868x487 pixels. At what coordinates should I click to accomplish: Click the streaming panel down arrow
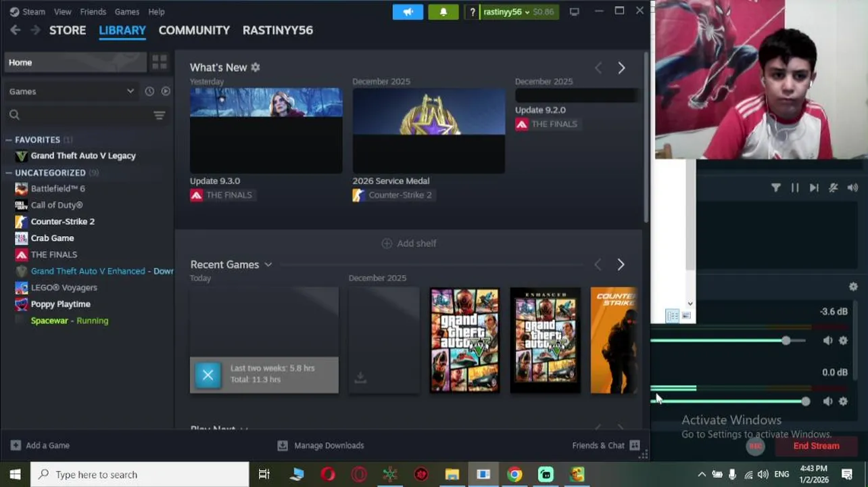(690, 304)
